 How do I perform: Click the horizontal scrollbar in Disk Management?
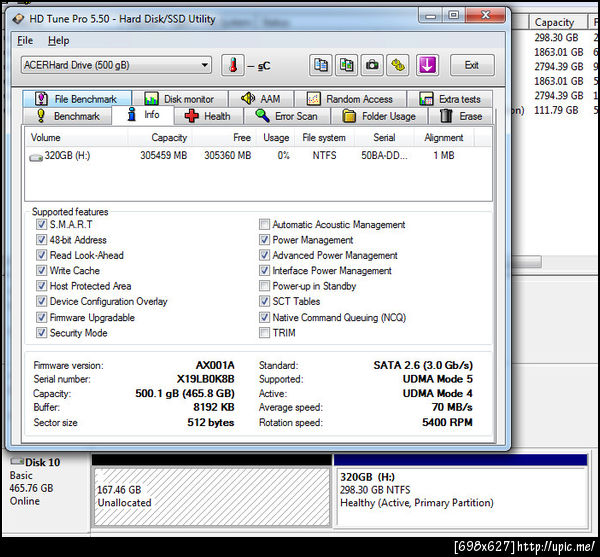[526, 262]
